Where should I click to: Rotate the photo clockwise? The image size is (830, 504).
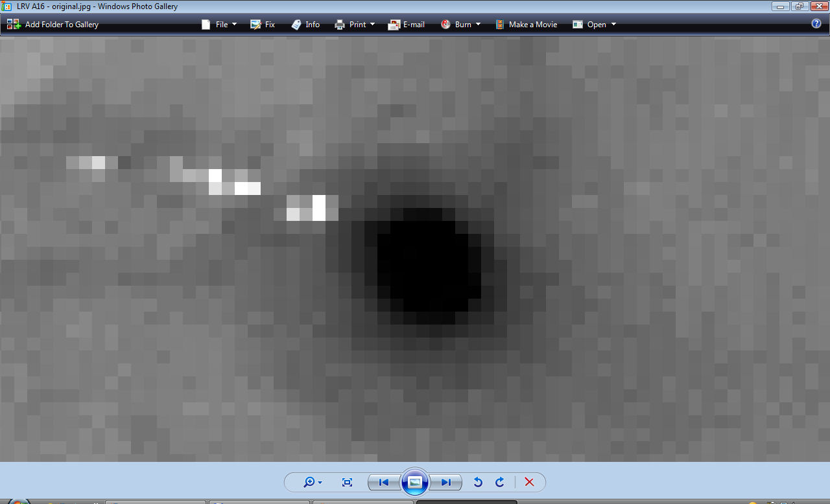tap(499, 482)
